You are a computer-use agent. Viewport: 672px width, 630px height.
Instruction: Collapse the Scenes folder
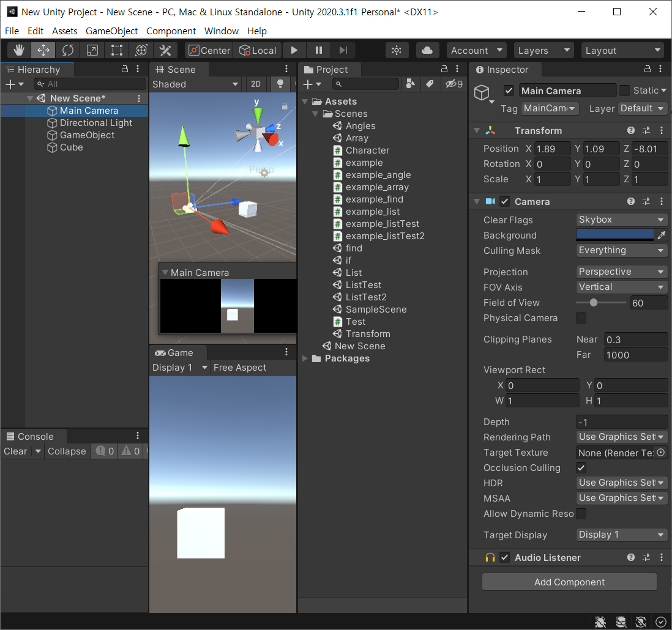tap(315, 114)
